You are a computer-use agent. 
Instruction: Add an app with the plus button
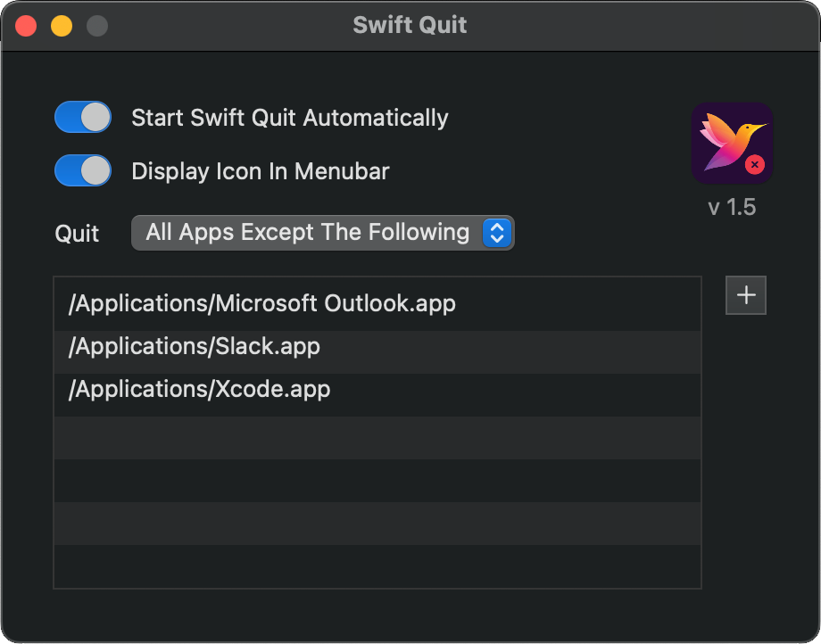[x=746, y=295]
